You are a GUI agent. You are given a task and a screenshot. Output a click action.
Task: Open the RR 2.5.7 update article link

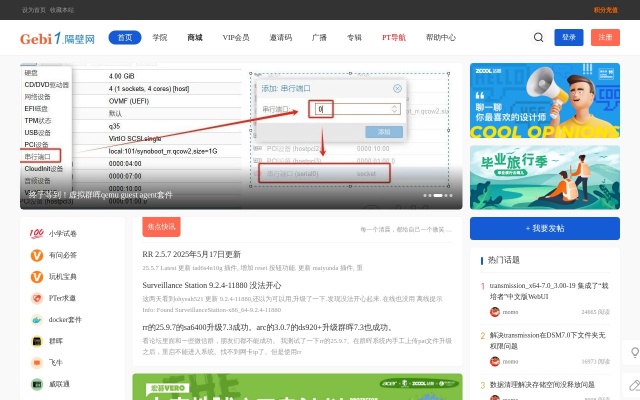[x=205, y=254]
